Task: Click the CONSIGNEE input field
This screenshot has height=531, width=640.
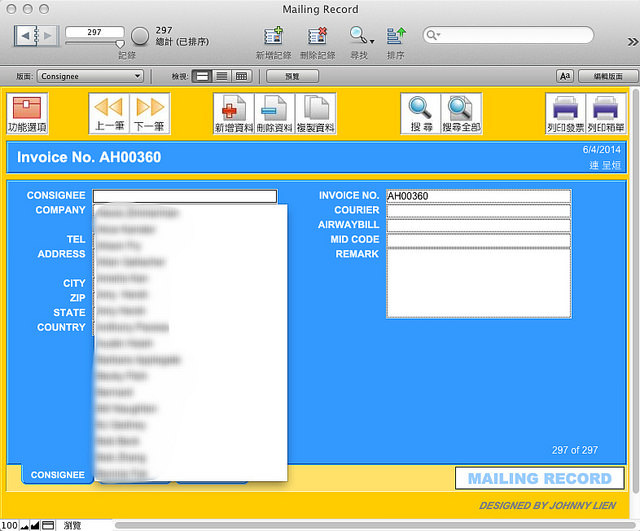Action: (x=185, y=196)
